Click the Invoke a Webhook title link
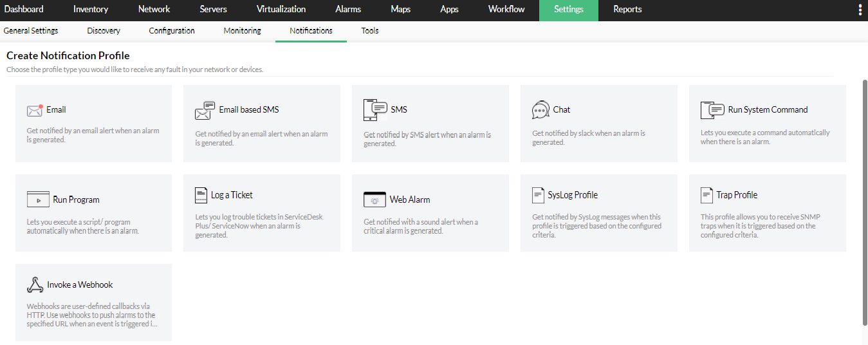 click(80, 284)
